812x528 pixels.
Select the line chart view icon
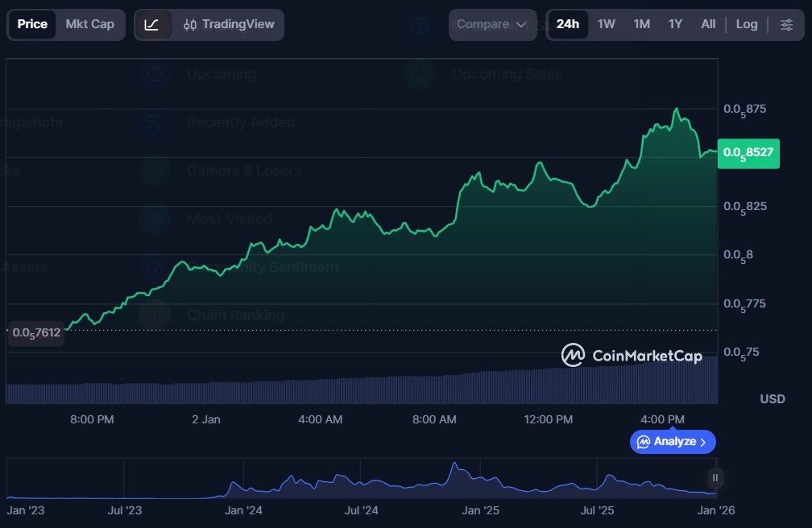click(151, 24)
